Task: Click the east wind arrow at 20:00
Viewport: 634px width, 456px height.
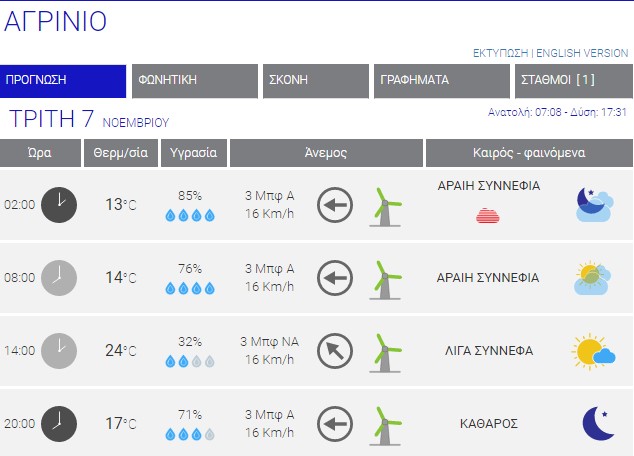Action: tap(335, 424)
